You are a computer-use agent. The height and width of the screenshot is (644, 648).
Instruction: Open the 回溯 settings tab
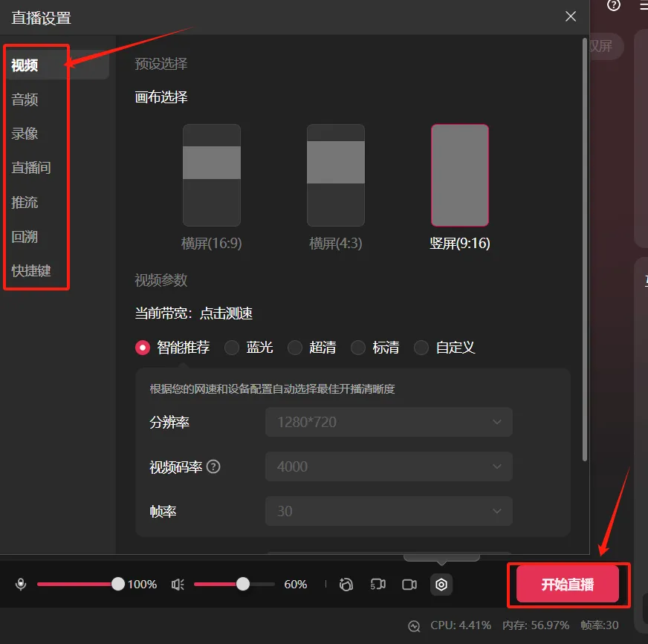25,237
